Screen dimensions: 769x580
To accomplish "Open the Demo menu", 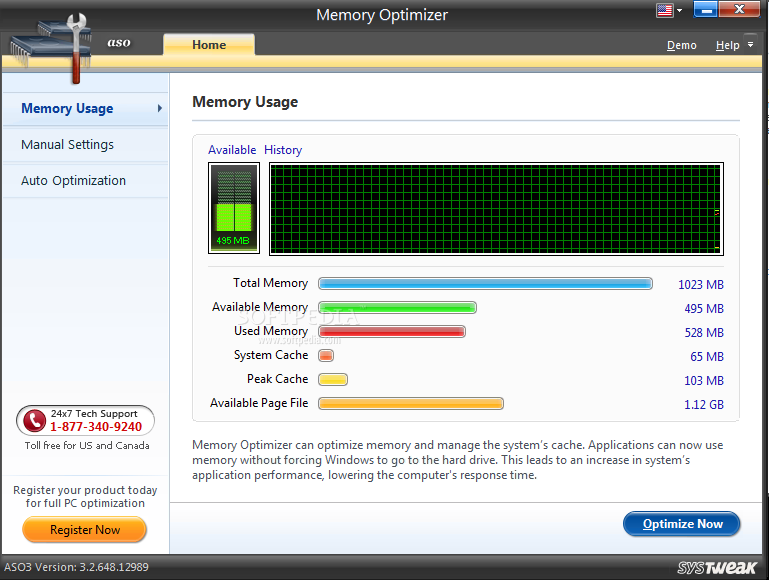I will tap(681, 45).
